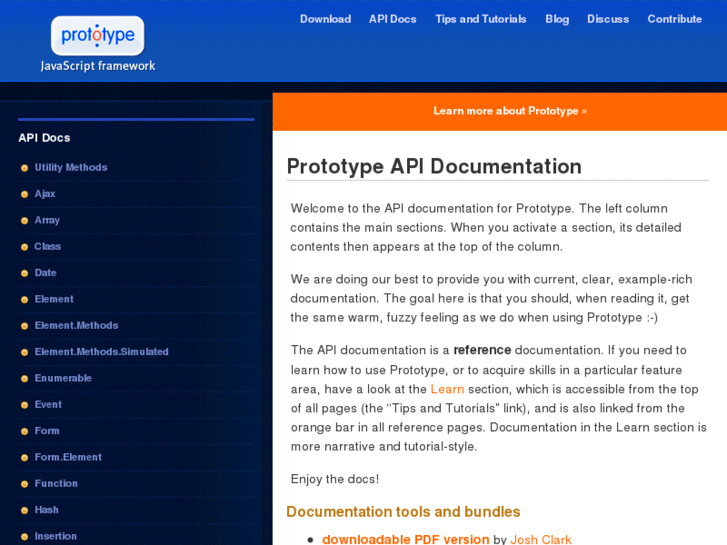Open downloadable PDF version link
This screenshot has height=545, width=727.
coord(406,539)
